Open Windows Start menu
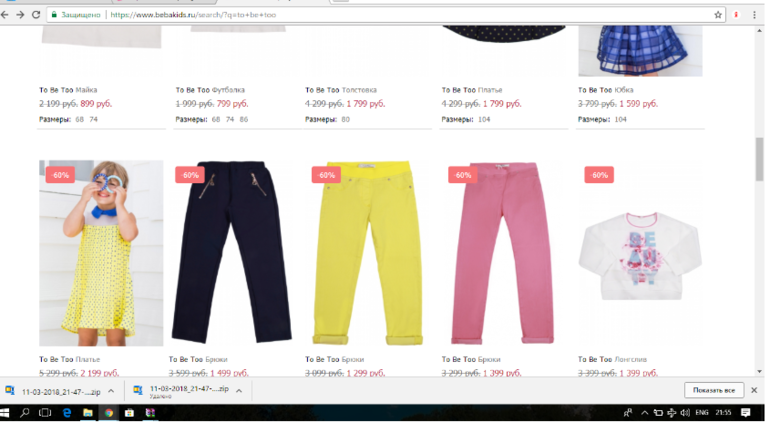 pos(5,413)
